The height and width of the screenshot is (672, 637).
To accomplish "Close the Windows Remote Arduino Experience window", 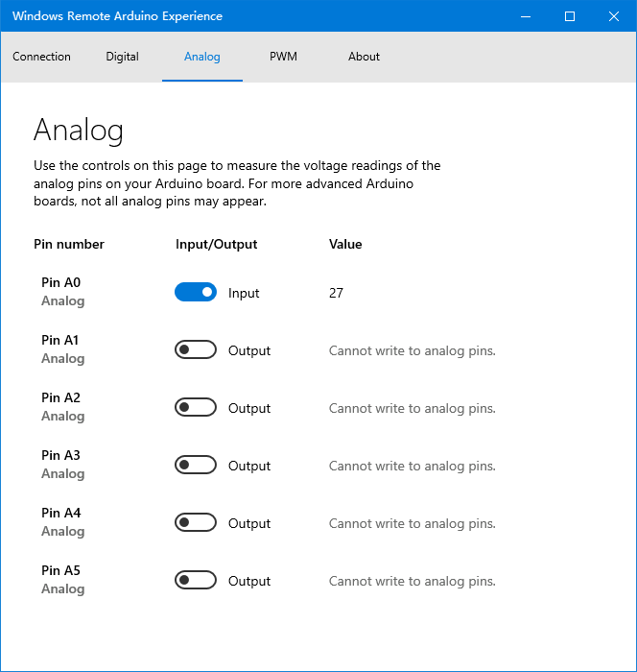I will [x=614, y=16].
